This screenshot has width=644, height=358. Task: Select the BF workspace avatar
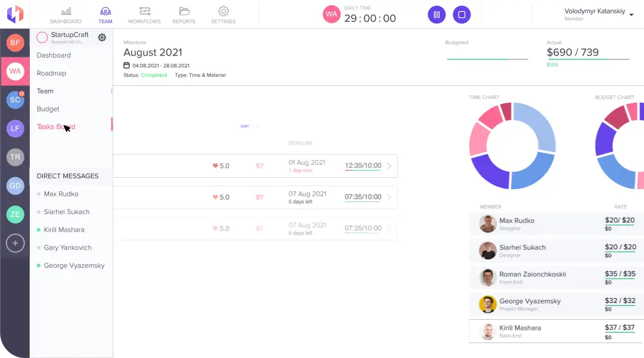15,42
